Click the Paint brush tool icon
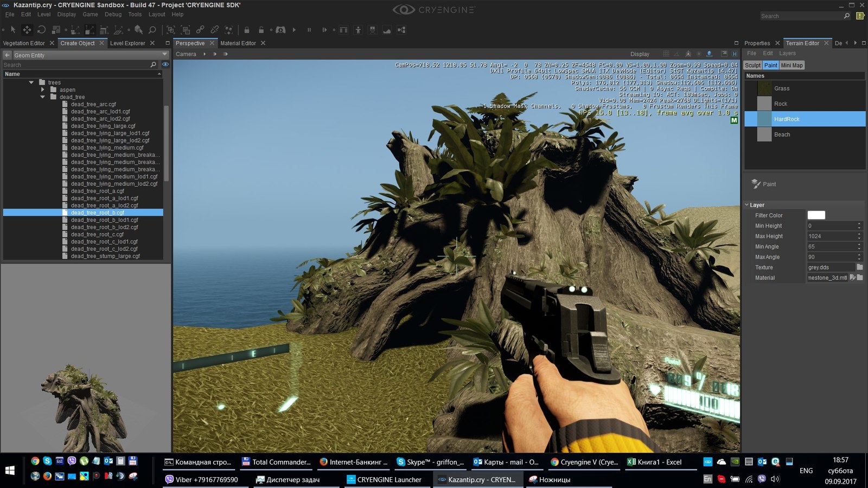868x488 pixels. 756,184
